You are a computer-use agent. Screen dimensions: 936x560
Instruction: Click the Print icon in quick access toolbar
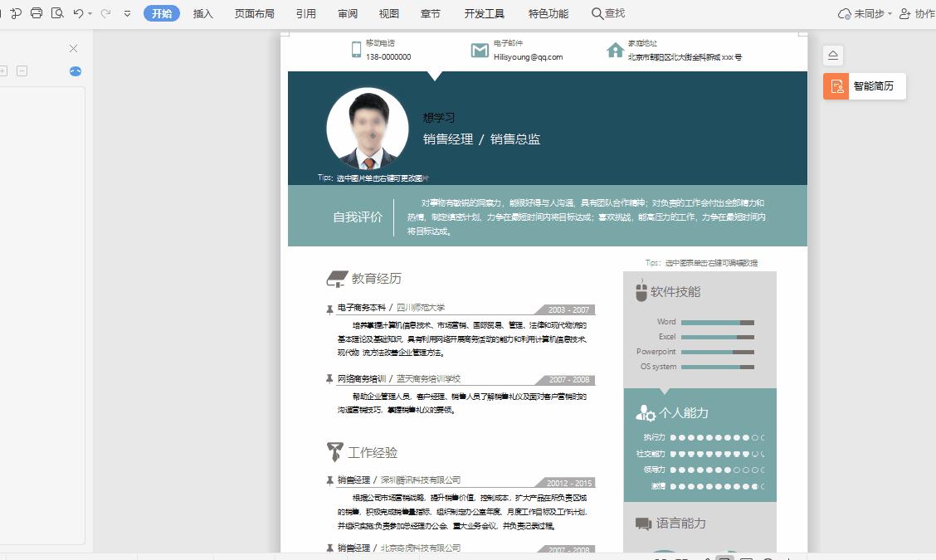click(x=37, y=13)
